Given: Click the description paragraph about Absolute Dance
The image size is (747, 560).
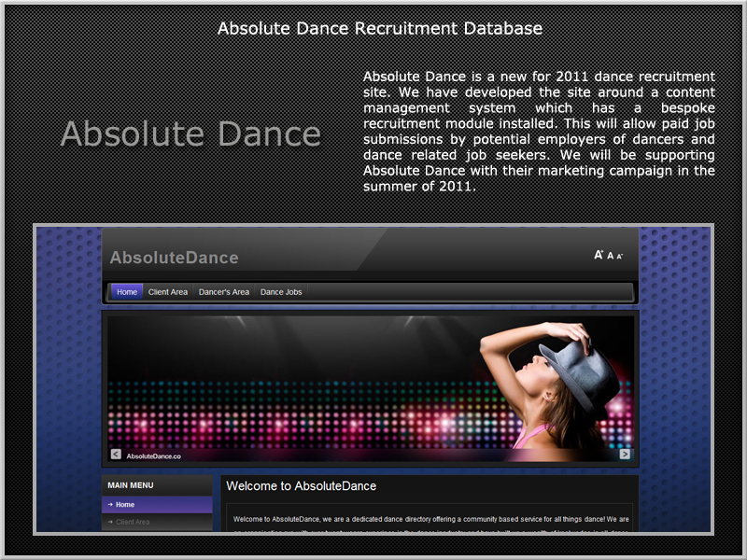Looking at the screenshot, I should [539, 131].
